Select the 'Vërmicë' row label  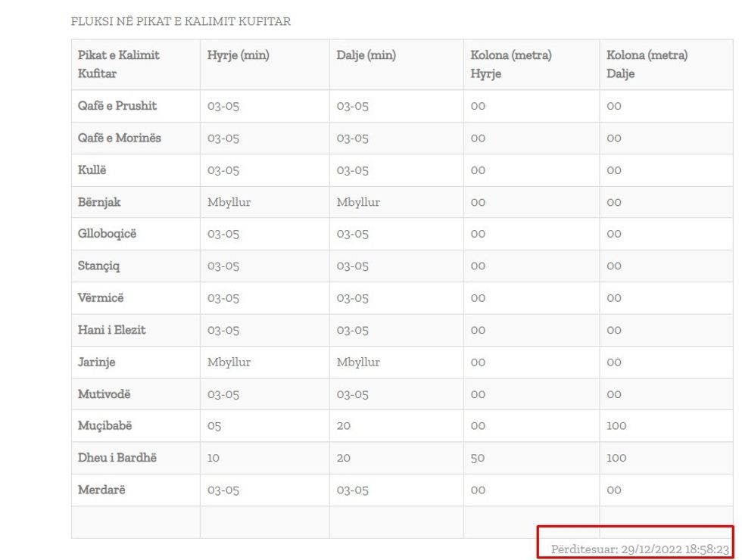tap(99, 298)
